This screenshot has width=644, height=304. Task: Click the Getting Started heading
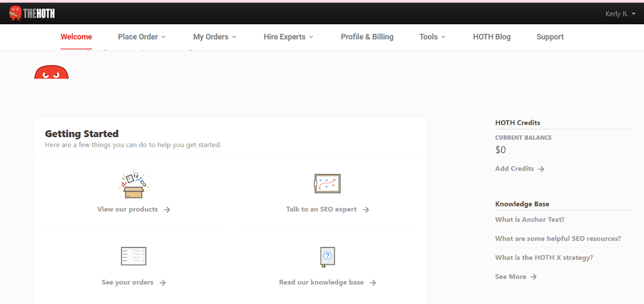click(x=82, y=134)
